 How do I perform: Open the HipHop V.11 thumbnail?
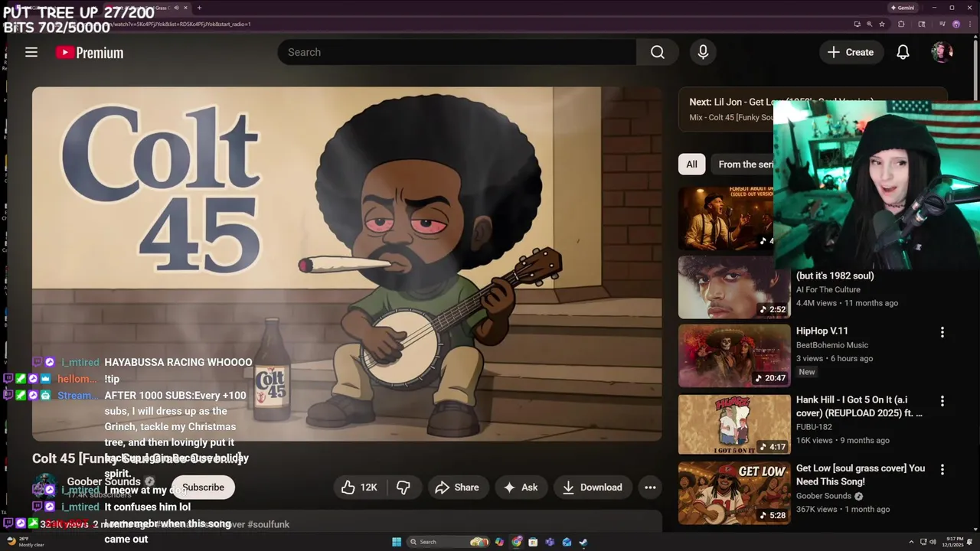734,356
